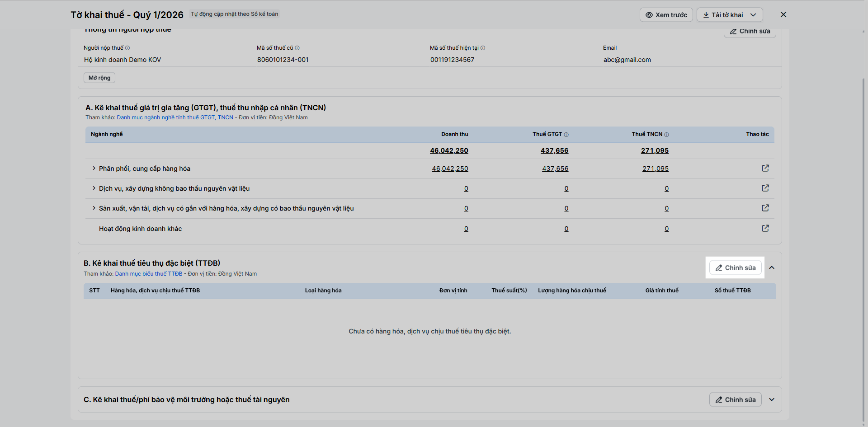868x427 pixels.
Task: Open external link for Hoạt động kinh doanh khác
Action: click(765, 228)
